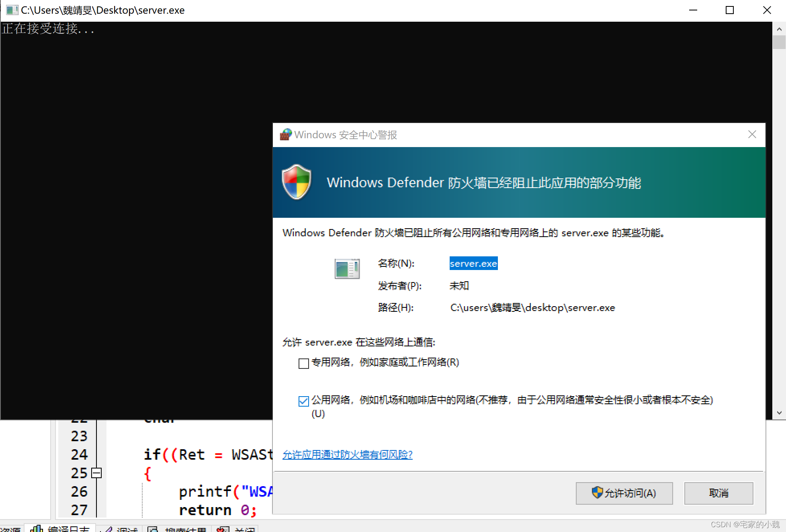Click the firewall icon in dialog title bar
Viewport: 786px width, 532px height.
click(286, 134)
